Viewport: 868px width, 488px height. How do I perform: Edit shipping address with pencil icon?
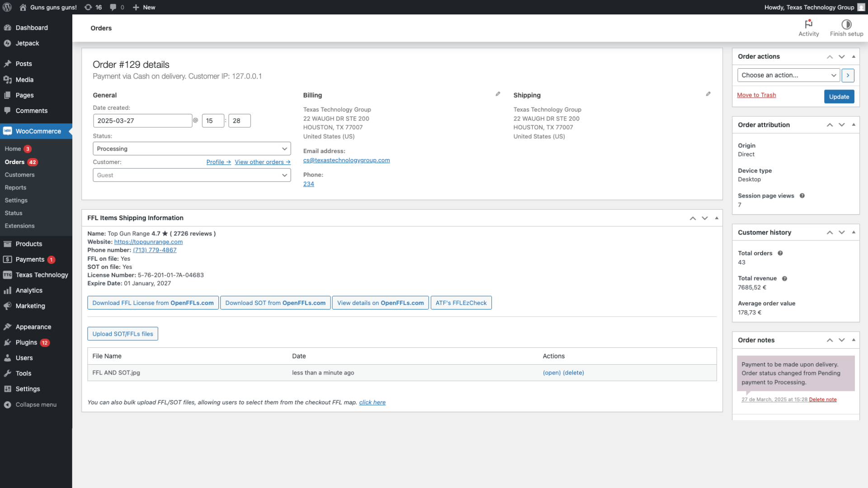[x=708, y=94]
